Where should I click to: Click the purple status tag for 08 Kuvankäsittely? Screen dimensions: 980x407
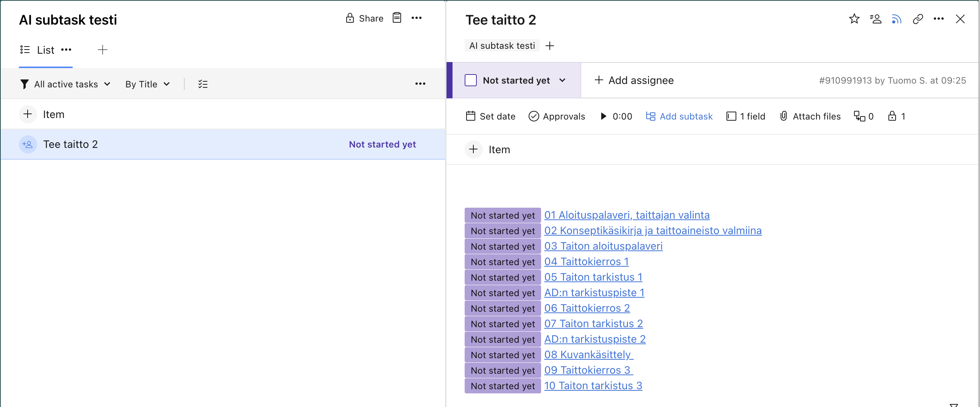pyautogui.click(x=502, y=354)
